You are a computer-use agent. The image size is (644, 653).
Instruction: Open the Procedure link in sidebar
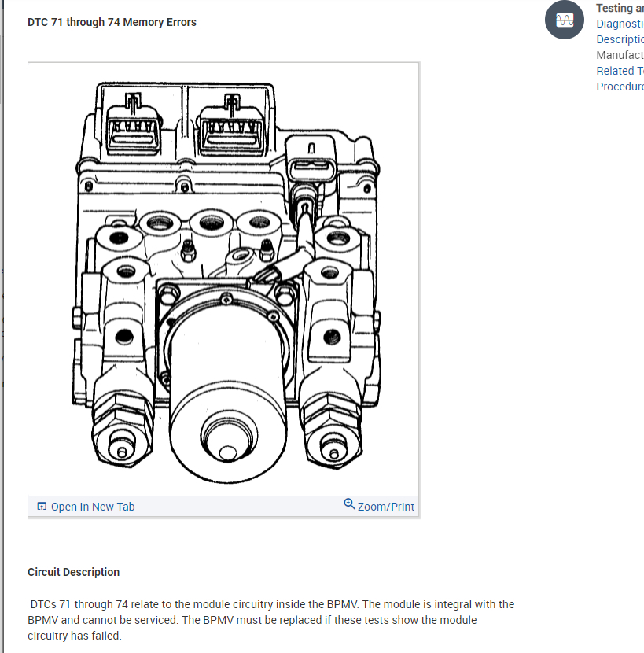(620, 87)
